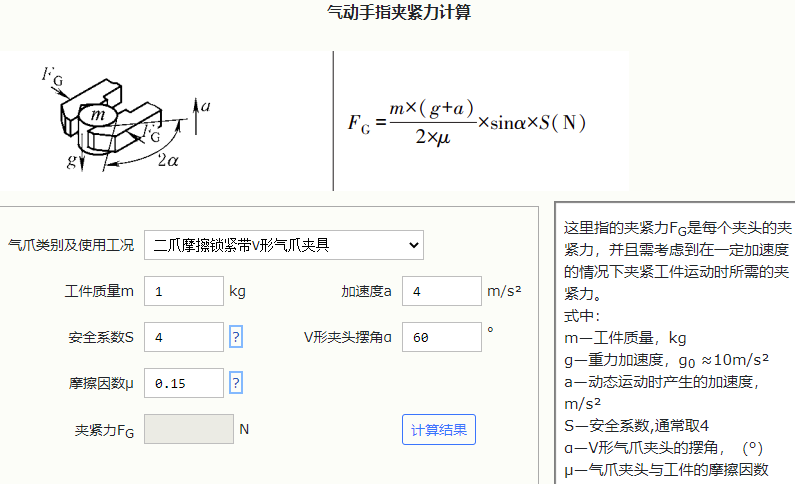Click the 计算结果 button
Viewport: 795px width, 484px height.
439,430
